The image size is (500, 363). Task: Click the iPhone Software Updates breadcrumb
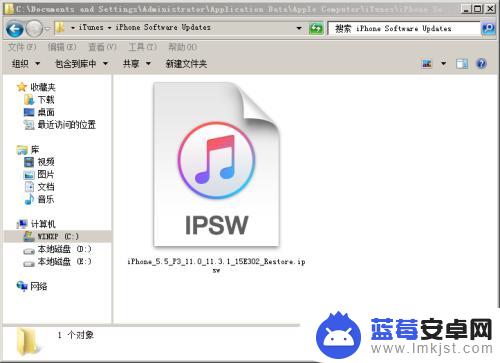pyautogui.click(x=163, y=27)
